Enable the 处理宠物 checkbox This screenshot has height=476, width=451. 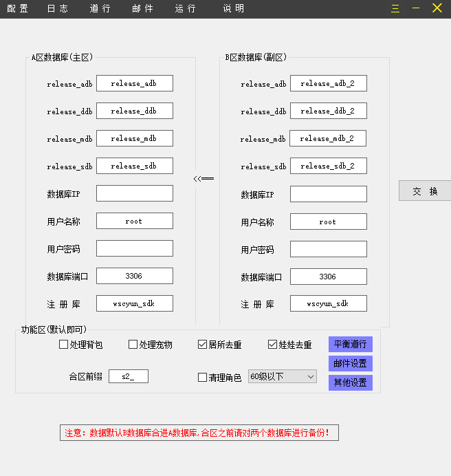pos(133,345)
